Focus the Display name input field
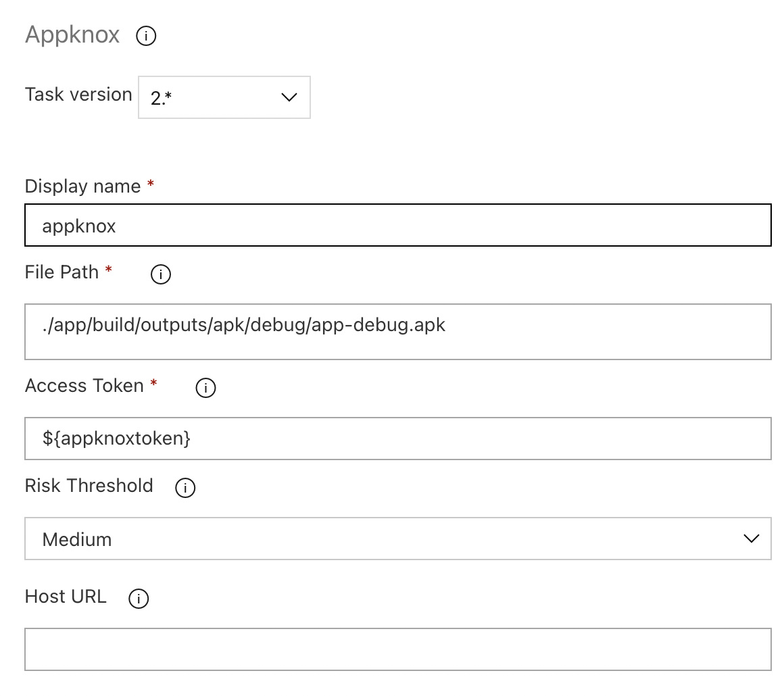 [x=398, y=225]
